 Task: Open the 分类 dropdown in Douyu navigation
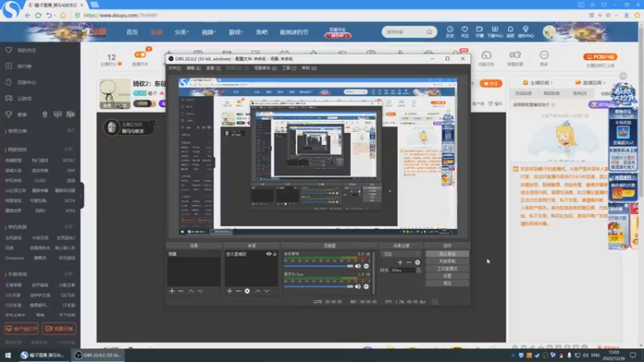click(x=181, y=32)
